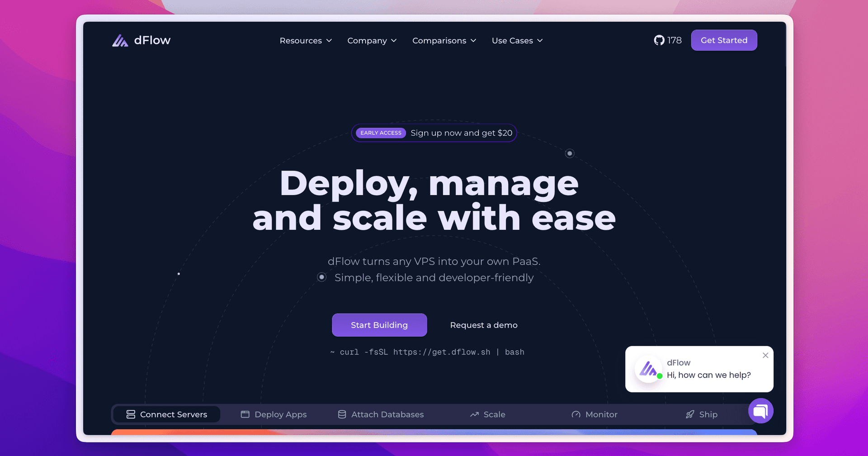Select the Scale trending-arrow icon

point(474,414)
